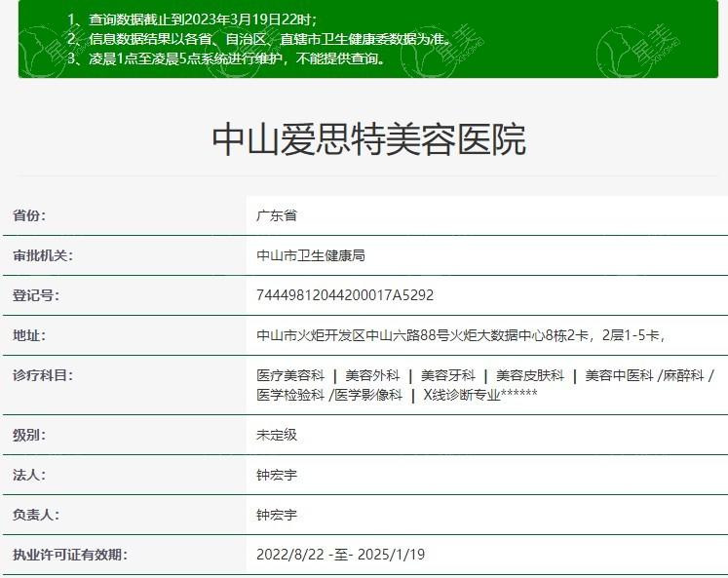The image size is (728, 578).
Task: Click the 中山市卫生健康局 approval authority value
Action: pos(310,255)
